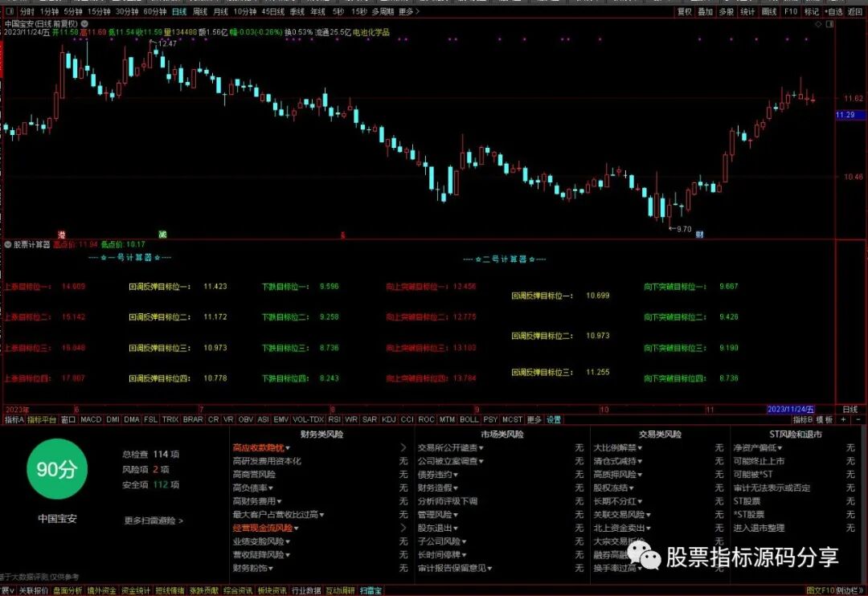Open the MACD indicator tab
The image size is (868, 596).
coord(91,420)
